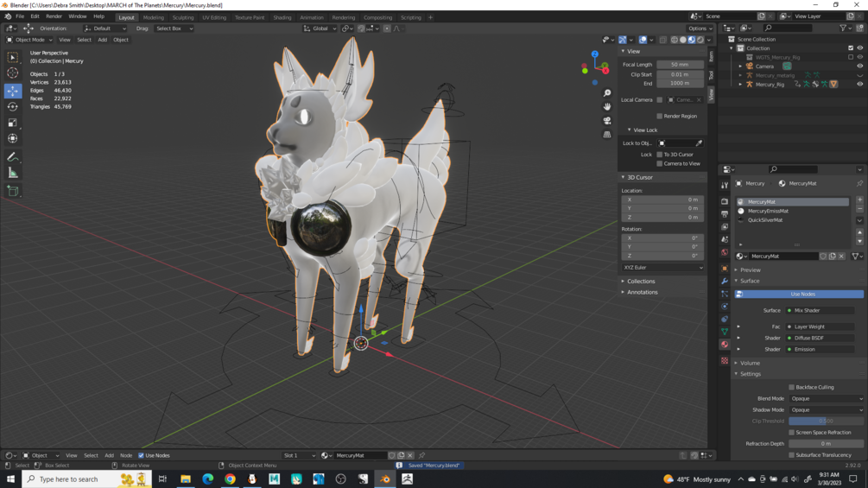Expand the Annotations panel in sidebar
Viewport: 868px width, 488px height.
pos(642,292)
